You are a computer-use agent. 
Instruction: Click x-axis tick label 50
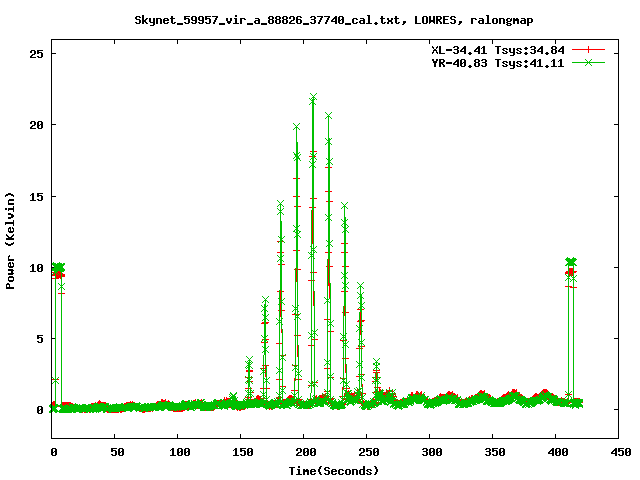tap(117, 452)
